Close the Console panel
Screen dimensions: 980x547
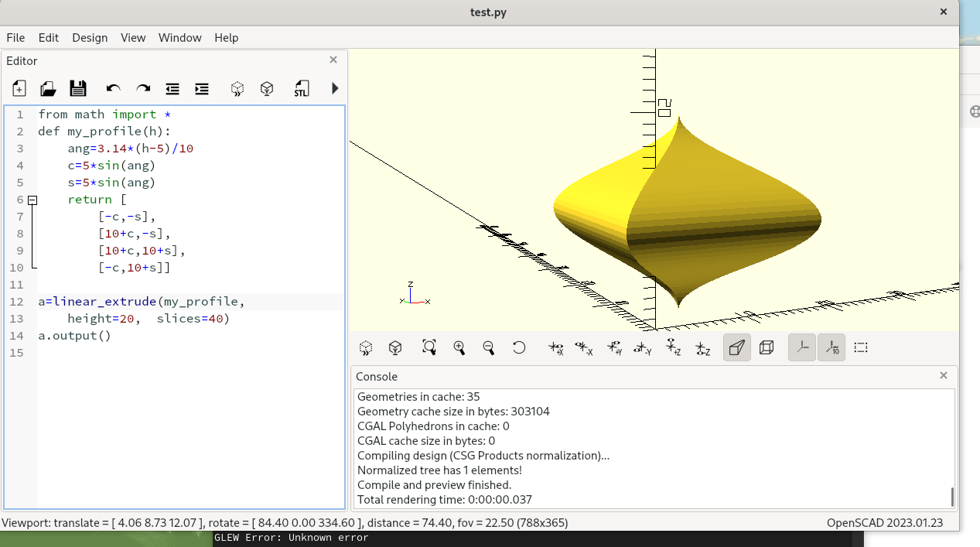[x=944, y=375]
